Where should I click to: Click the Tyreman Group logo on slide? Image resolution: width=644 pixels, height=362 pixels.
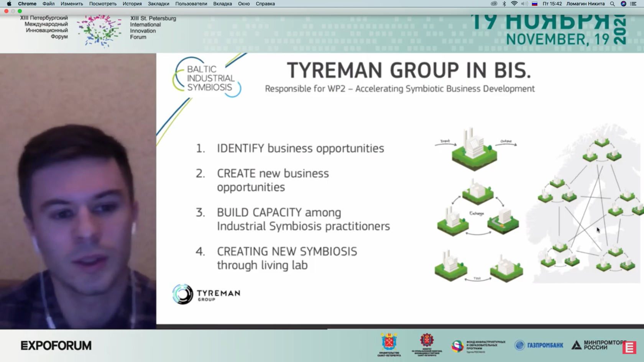tap(206, 294)
